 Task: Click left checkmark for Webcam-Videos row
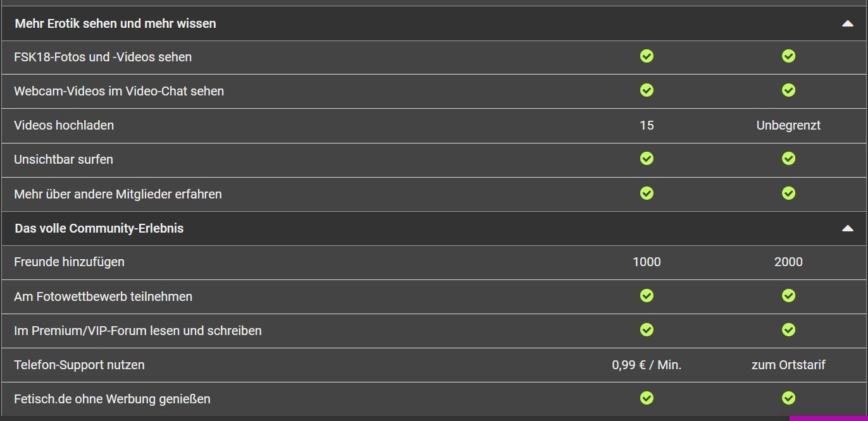[647, 91]
